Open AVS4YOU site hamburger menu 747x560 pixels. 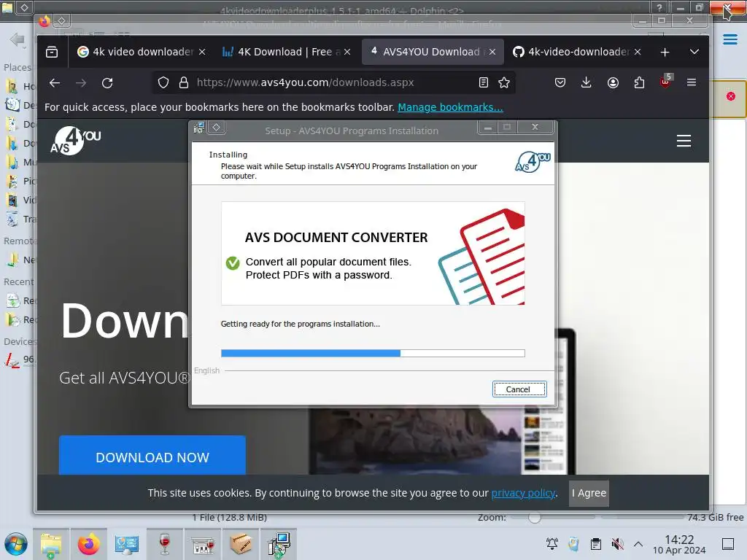pos(684,141)
